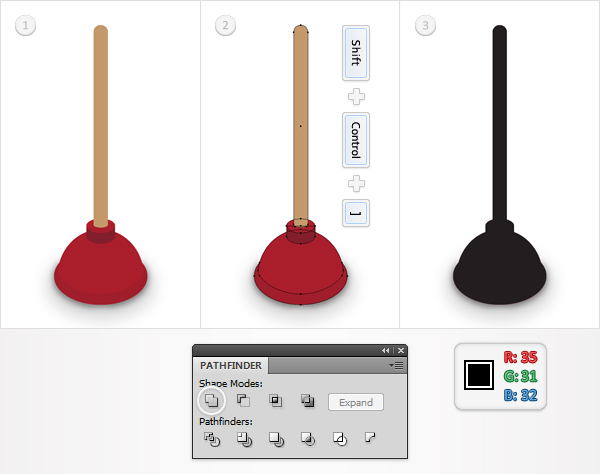Click the 'Shape Modes:' label
The width and height of the screenshot is (600, 474).
(231, 384)
